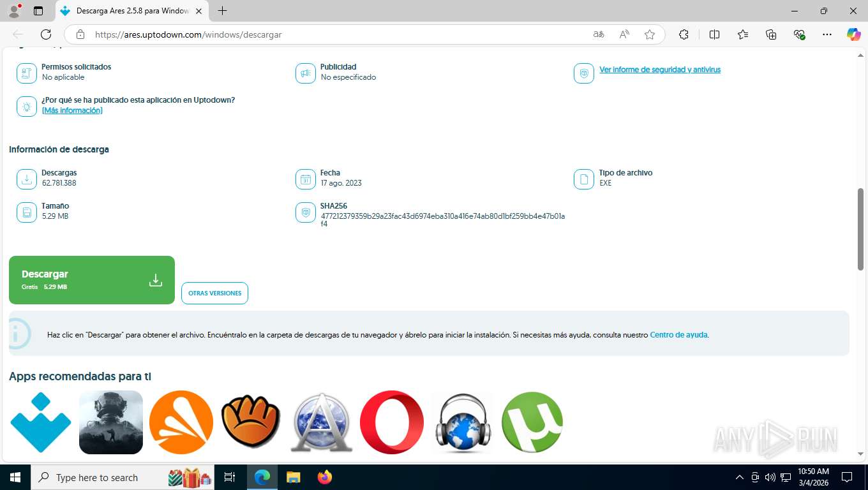The image size is (868, 490).
Task: Click the lightbulb icon beside ¿Por qué se ha publicado
Action: pos(27,107)
